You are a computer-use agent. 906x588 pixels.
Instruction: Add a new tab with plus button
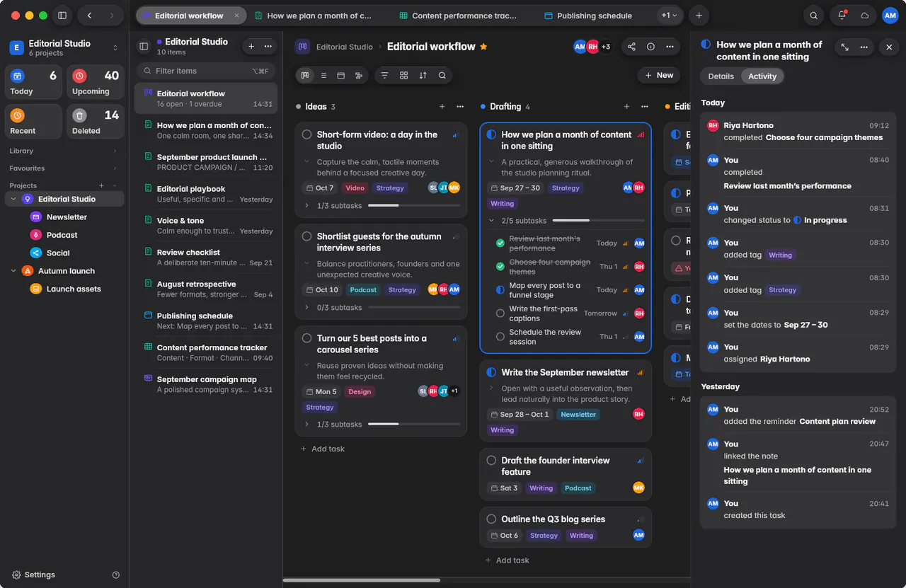[x=699, y=16]
